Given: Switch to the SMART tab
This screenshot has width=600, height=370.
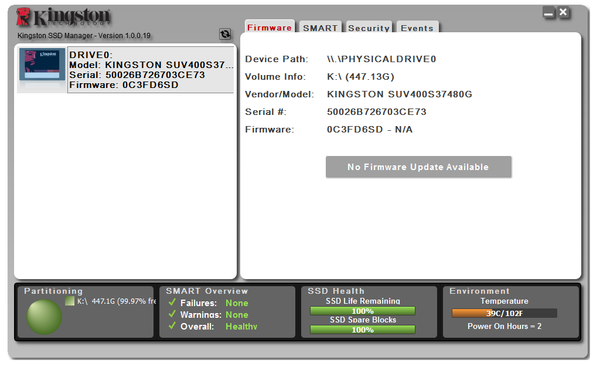Looking at the screenshot, I should tap(320, 28).
